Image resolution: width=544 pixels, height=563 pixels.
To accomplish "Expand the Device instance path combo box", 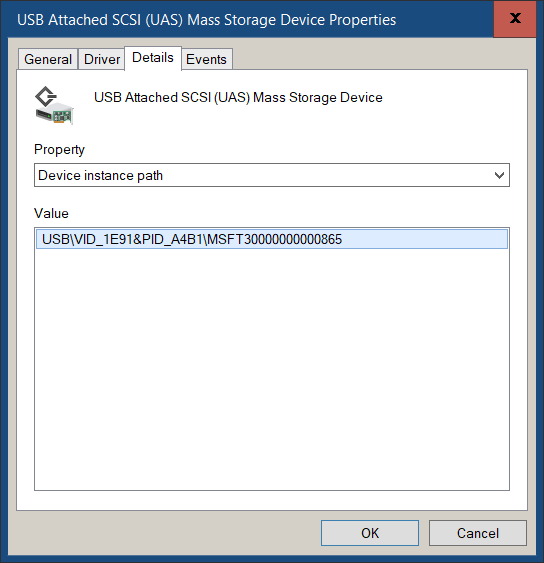I will point(272,175).
